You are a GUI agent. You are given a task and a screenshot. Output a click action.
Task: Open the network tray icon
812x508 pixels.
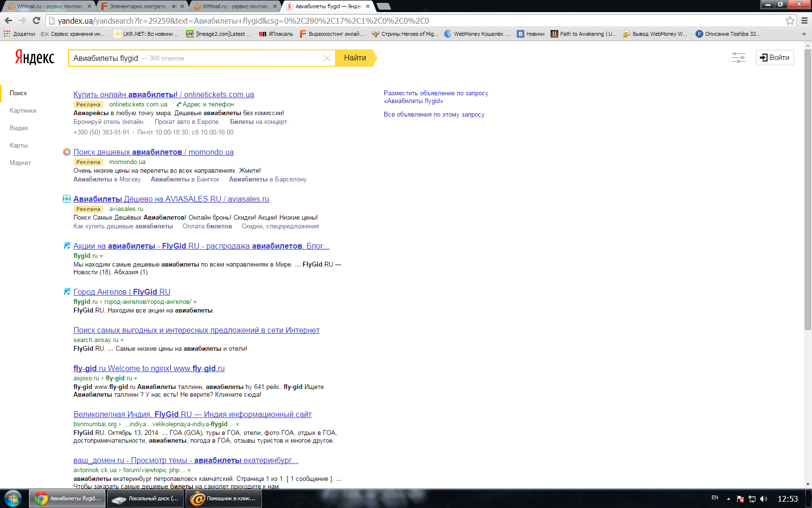coord(752,499)
